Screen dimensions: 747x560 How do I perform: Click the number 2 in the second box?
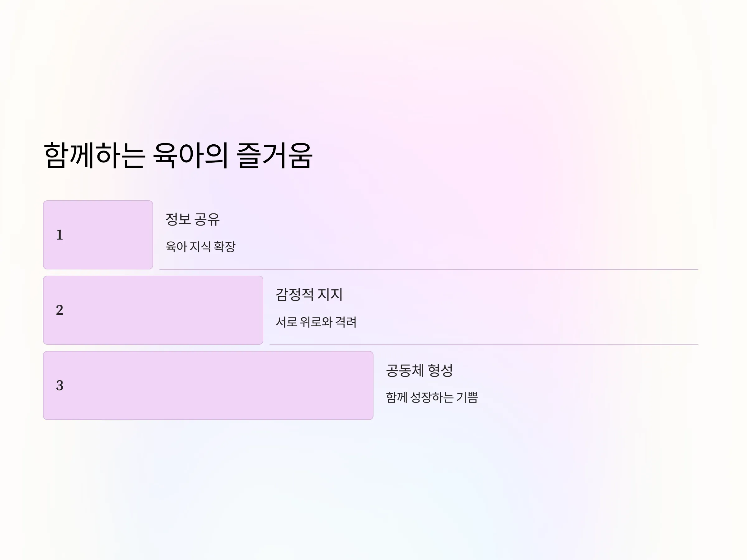point(59,310)
